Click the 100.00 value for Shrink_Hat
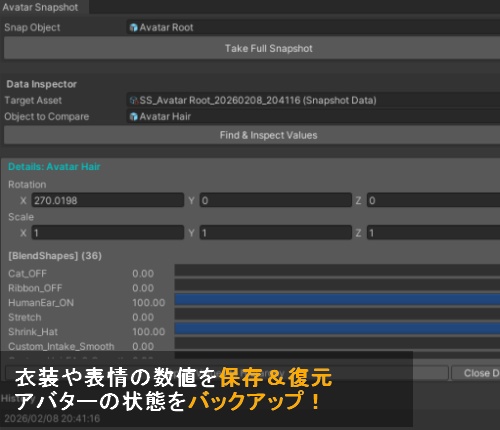This screenshot has width=500, height=430. coord(149,332)
